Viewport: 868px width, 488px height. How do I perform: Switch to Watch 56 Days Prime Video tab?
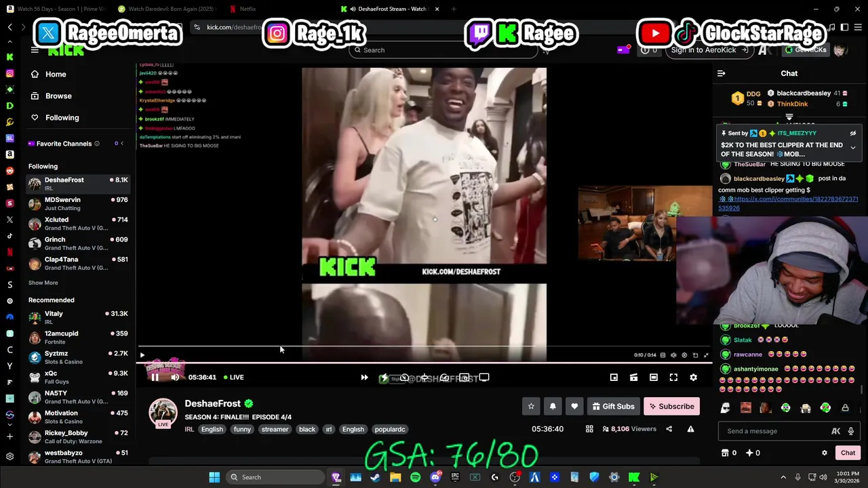58,9
